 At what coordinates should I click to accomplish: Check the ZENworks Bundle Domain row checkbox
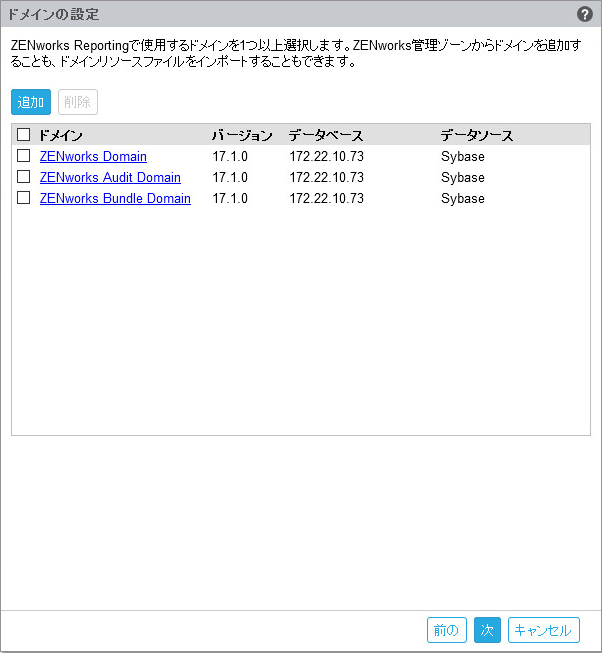coord(23,197)
